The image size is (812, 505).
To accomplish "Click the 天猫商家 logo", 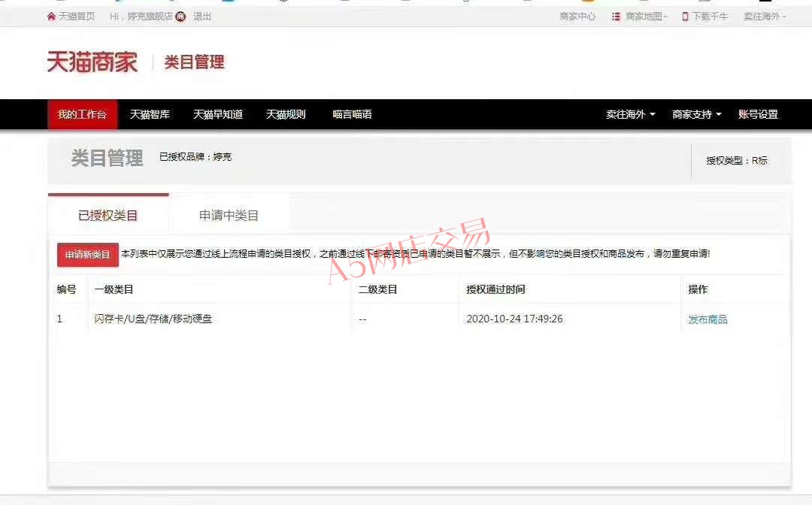I will point(92,62).
